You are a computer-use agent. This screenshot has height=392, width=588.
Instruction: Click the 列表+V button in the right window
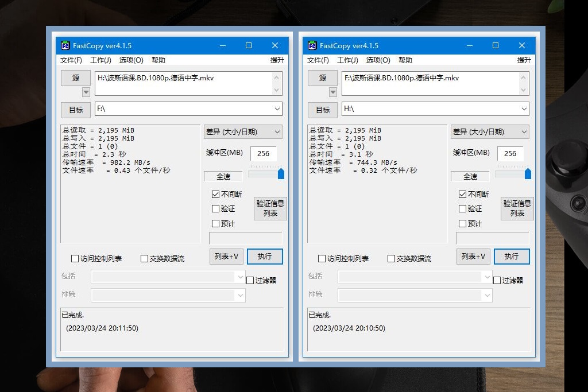click(473, 257)
